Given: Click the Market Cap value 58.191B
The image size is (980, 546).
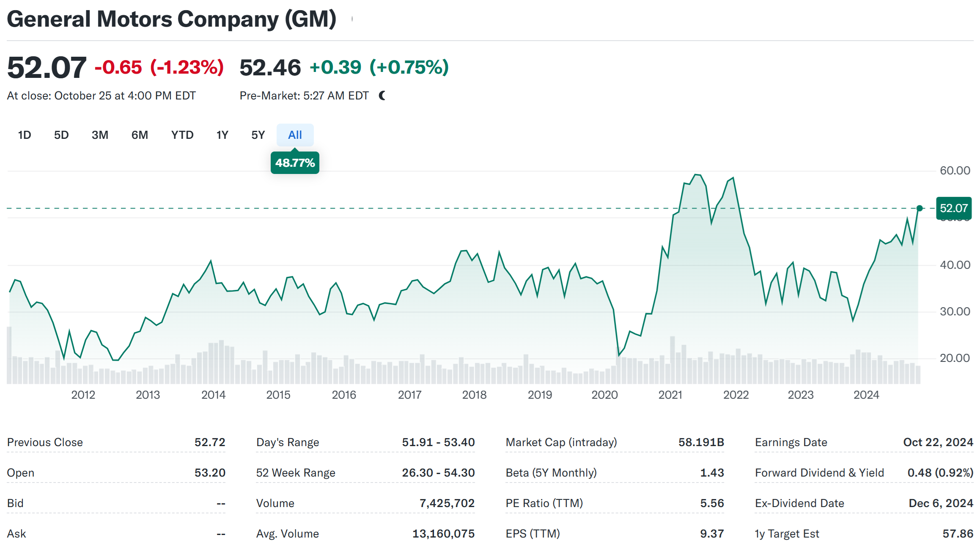Looking at the screenshot, I should (x=701, y=442).
